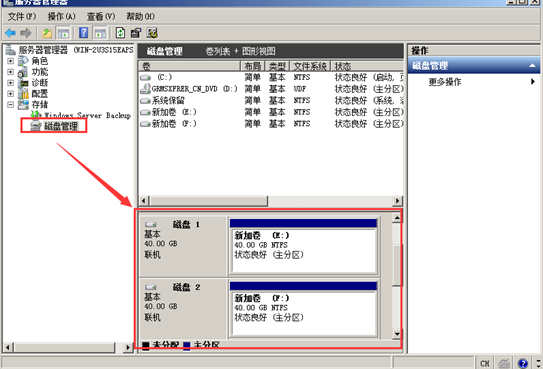Click the 磁盘管理 disk icon in tree

tap(36, 126)
